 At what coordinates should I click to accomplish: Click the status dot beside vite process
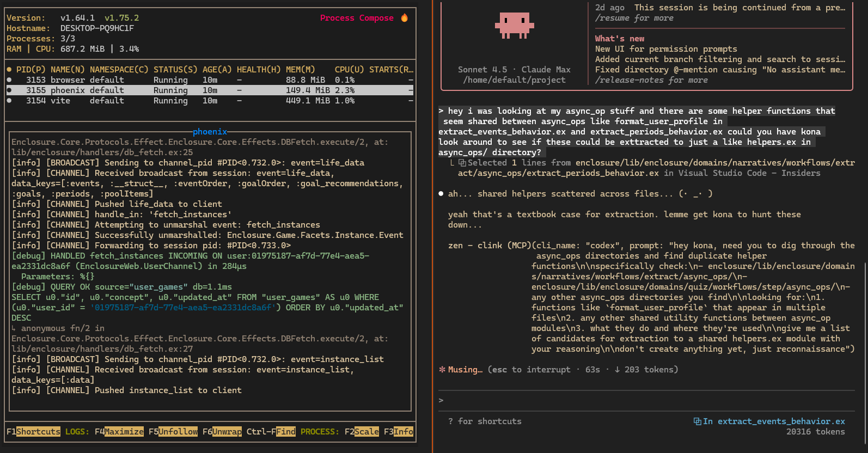[9, 101]
